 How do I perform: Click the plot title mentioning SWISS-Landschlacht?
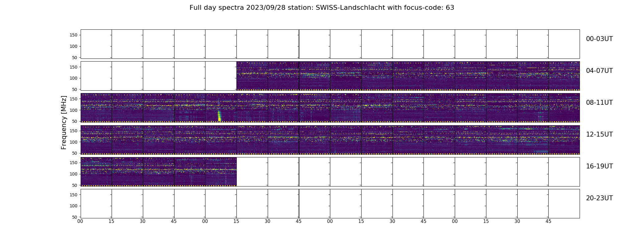[x=322, y=8]
